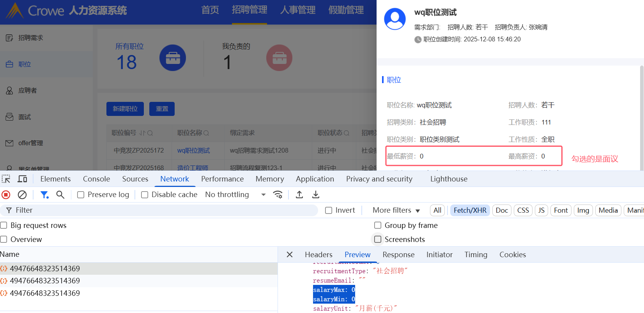
Task: Search 职位编号 column via magnifier icon
Action: (150, 133)
